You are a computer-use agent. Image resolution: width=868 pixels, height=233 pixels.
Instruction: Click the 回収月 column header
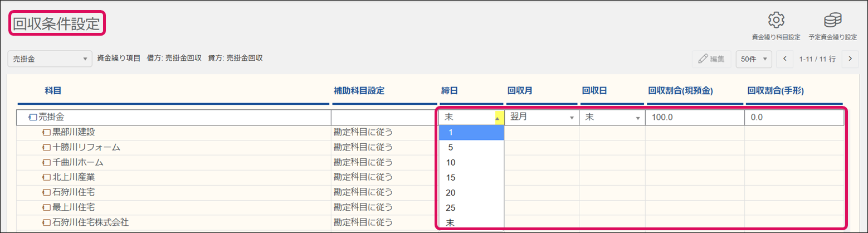(520, 90)
